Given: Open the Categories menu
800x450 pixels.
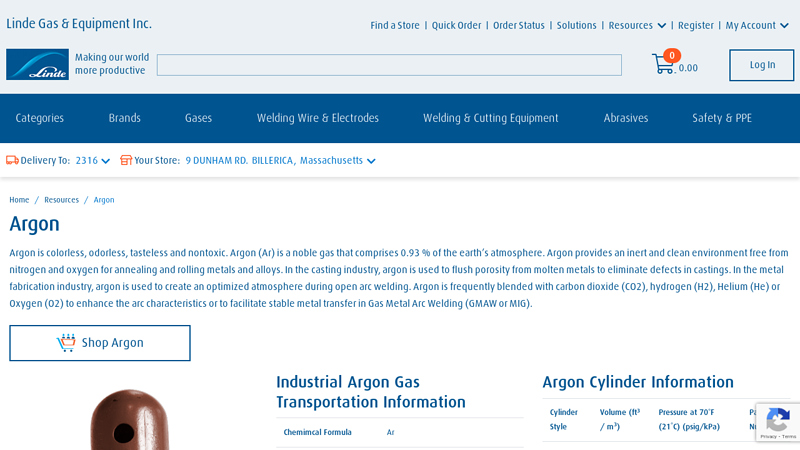Looking at the screenshot, I should click(x=40, y=118).
